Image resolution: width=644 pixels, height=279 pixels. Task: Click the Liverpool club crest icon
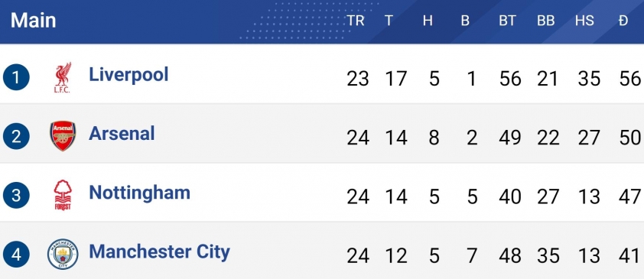pos(63,77)
